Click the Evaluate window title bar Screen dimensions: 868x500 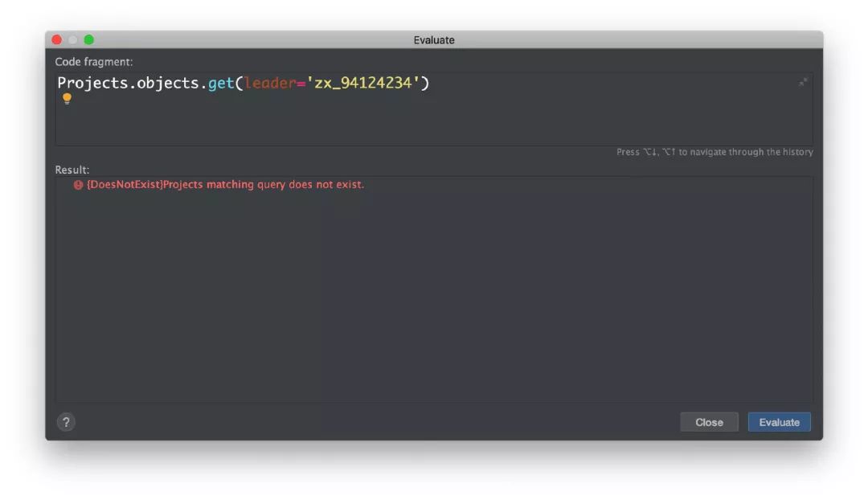(434, 39)
